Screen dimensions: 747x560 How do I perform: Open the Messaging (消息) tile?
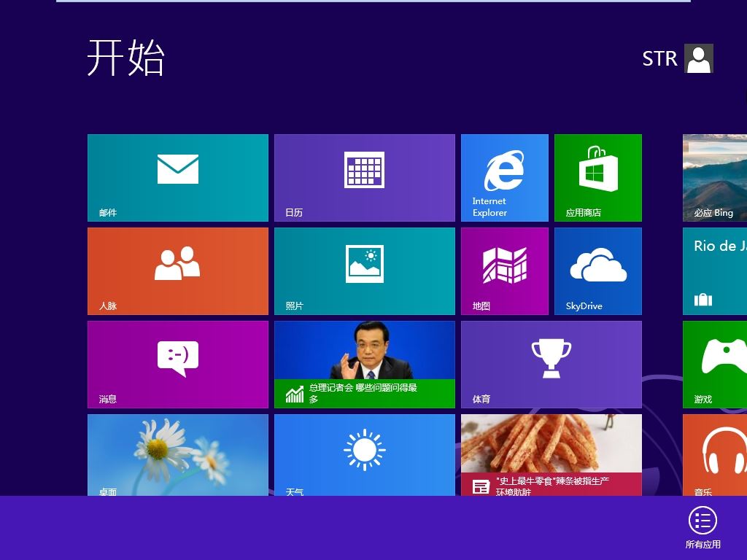[178, 365]
